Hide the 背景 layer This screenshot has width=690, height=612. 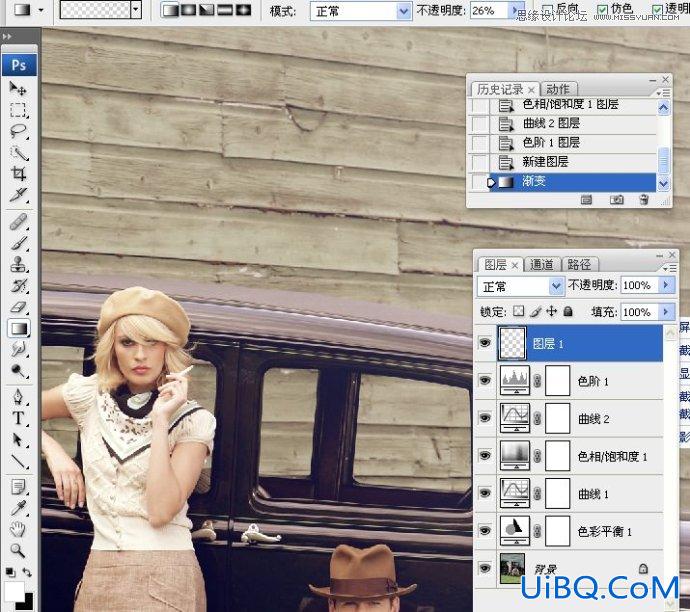[x=485, y=568]
